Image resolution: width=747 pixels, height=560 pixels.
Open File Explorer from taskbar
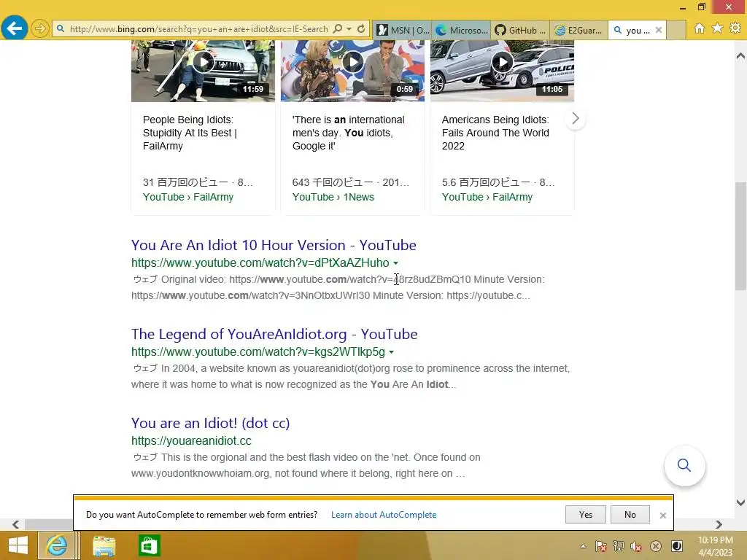point(104,545)
